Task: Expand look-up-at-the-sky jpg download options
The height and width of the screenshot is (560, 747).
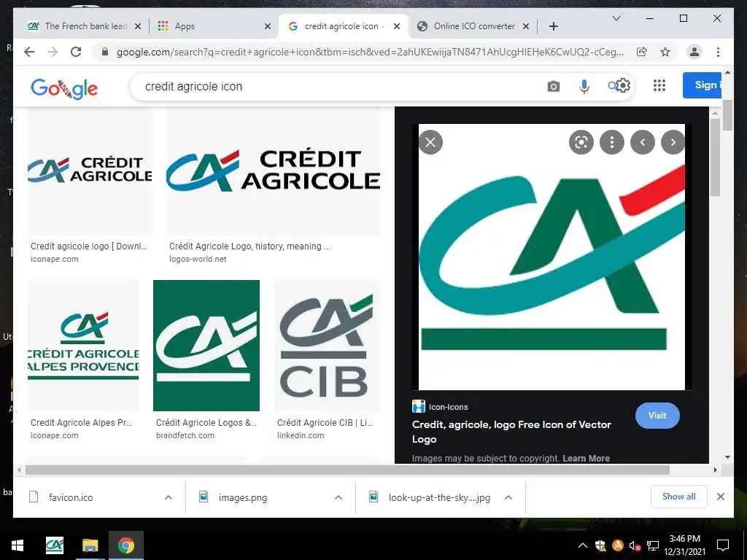Action: [508, 497]
